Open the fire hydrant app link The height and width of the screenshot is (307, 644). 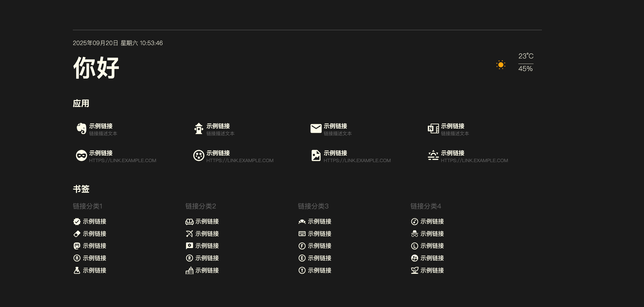[199, 129]
